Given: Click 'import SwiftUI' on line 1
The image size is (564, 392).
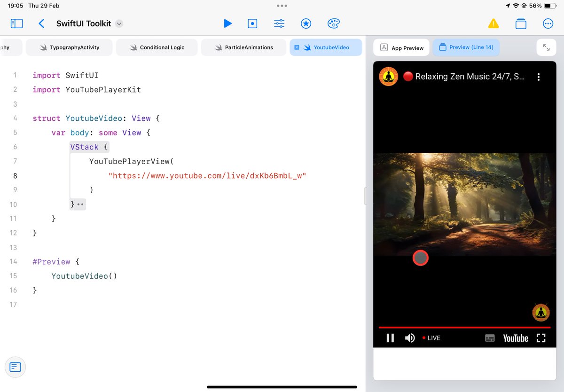Looking at the screenshot, I should [65, 75].
